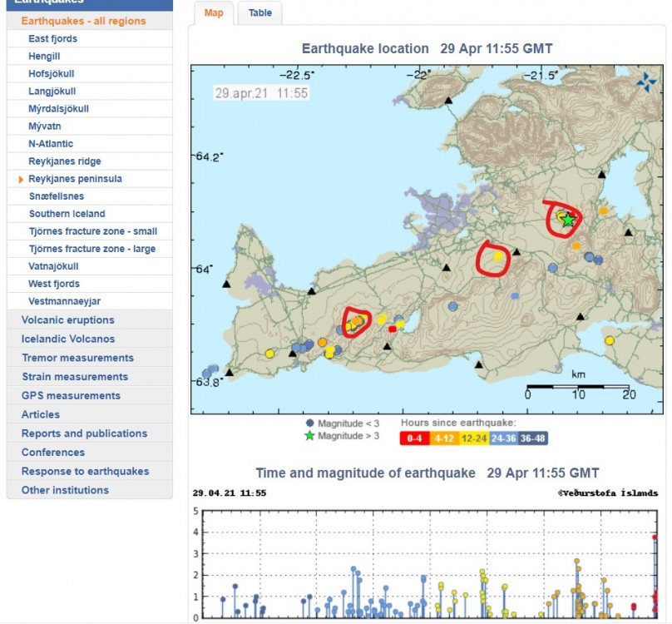Click the map date stamp 29.apr.21 label
672x624 pixels.
click(261, 93)
